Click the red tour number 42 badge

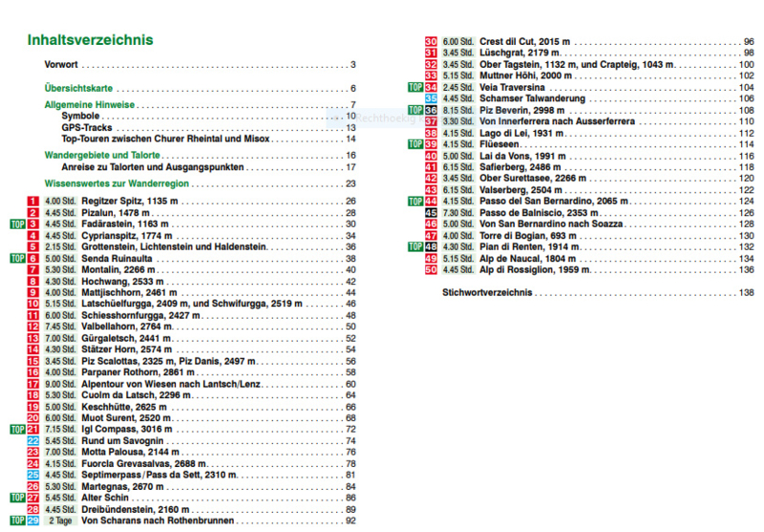(x=431, y=179)
